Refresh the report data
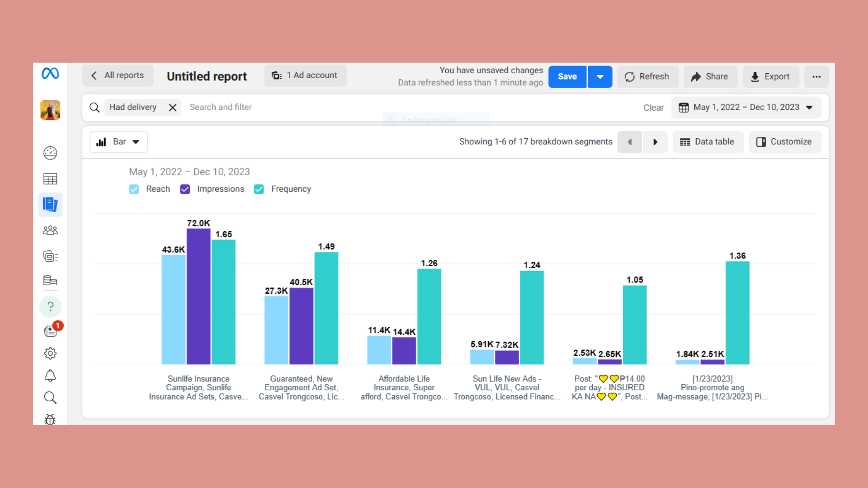The image size is (868, 488). point(647,77)
